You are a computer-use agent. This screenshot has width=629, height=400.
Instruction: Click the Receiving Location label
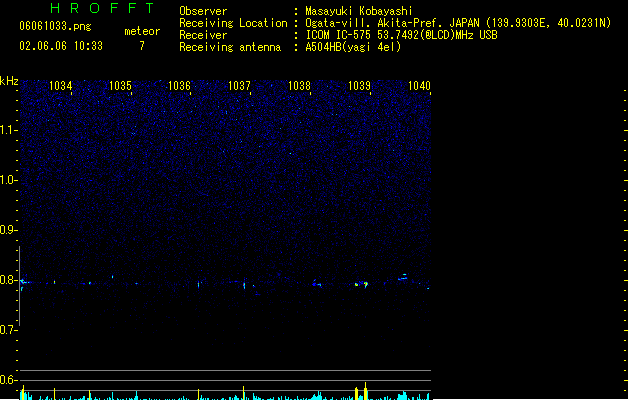(x=233, y=23)
